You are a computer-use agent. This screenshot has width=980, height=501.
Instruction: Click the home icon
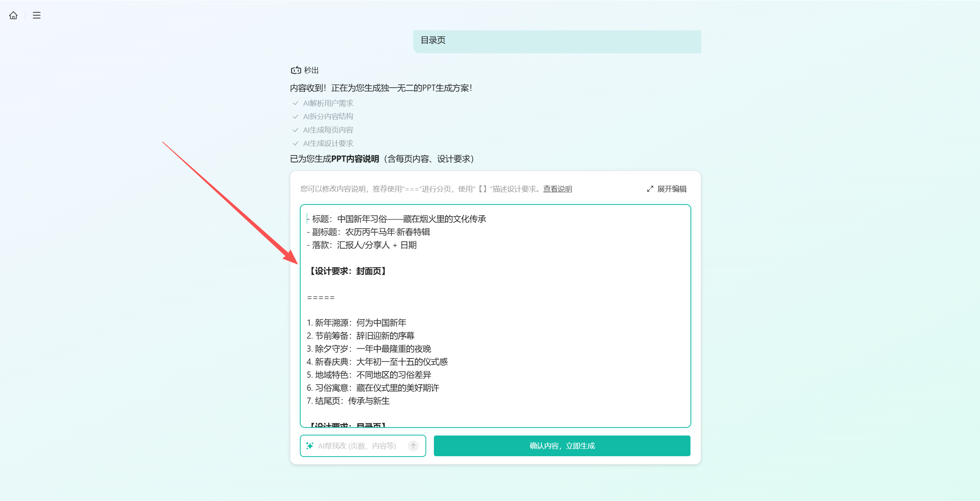(13, 15)
